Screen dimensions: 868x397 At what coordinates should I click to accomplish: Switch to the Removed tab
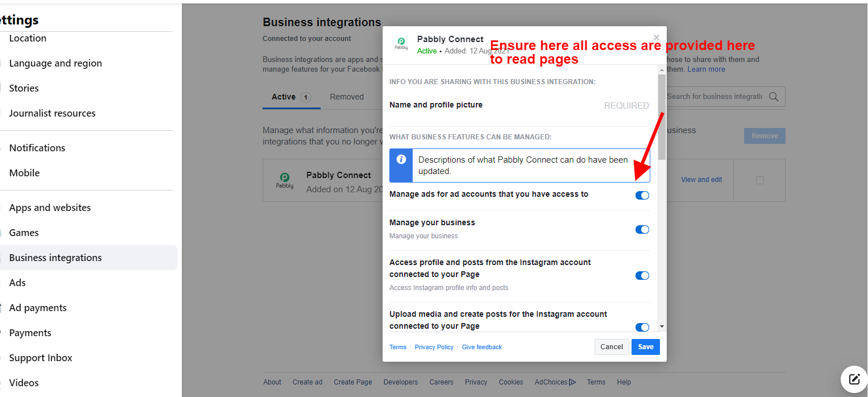[x=347, y=97]
